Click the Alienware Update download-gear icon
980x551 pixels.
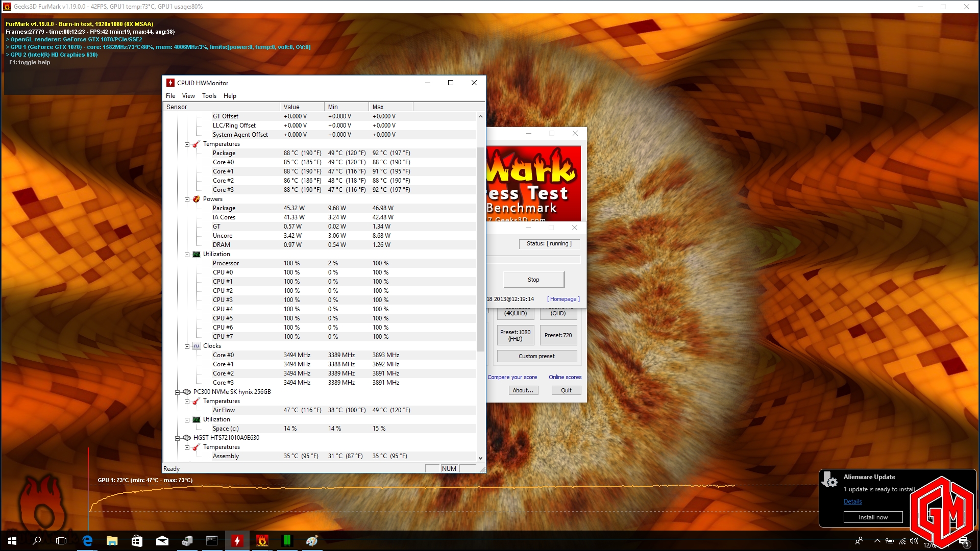tap(829, 480)
